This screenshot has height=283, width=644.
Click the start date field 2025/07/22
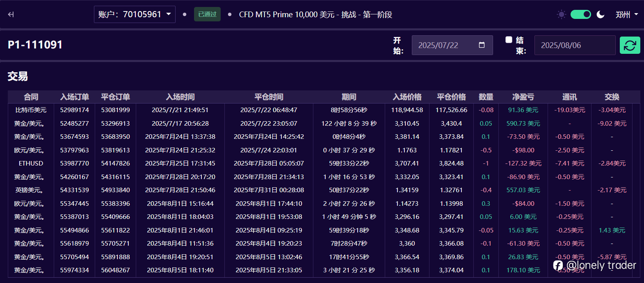coord(452,45)
